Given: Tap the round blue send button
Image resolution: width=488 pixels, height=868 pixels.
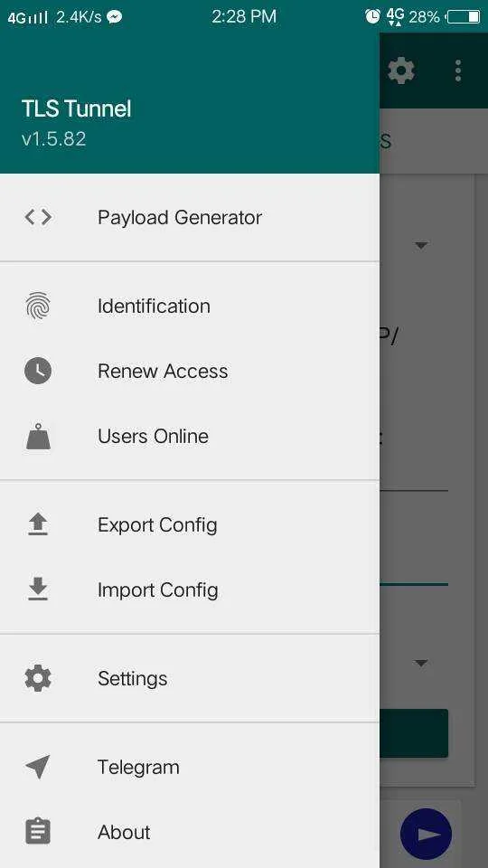Looking at the screenshot, I should 426,835.
